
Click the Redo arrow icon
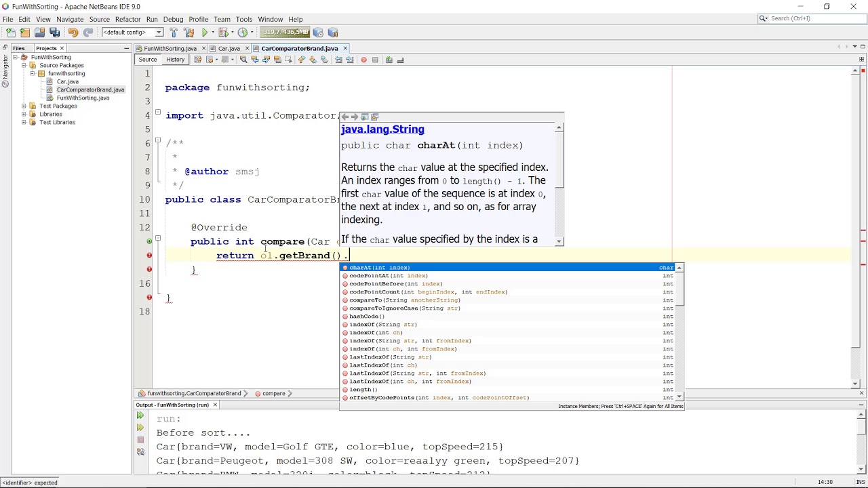tap(88, 33)
